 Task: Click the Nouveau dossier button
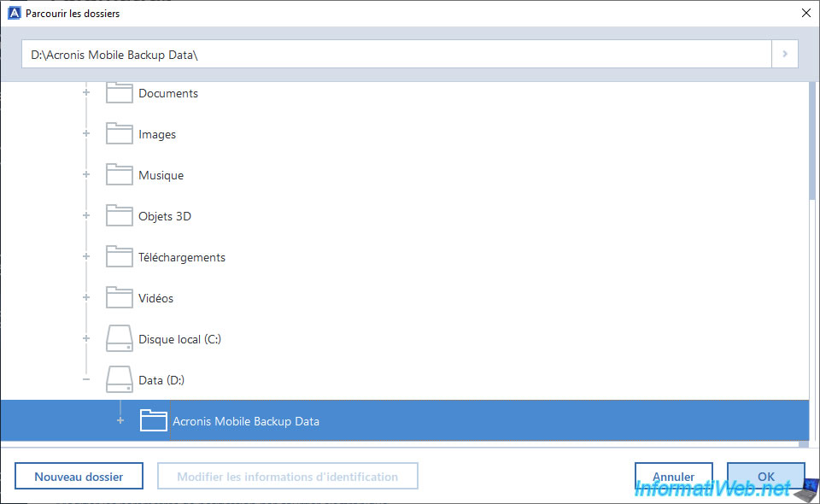click(79, 477)
